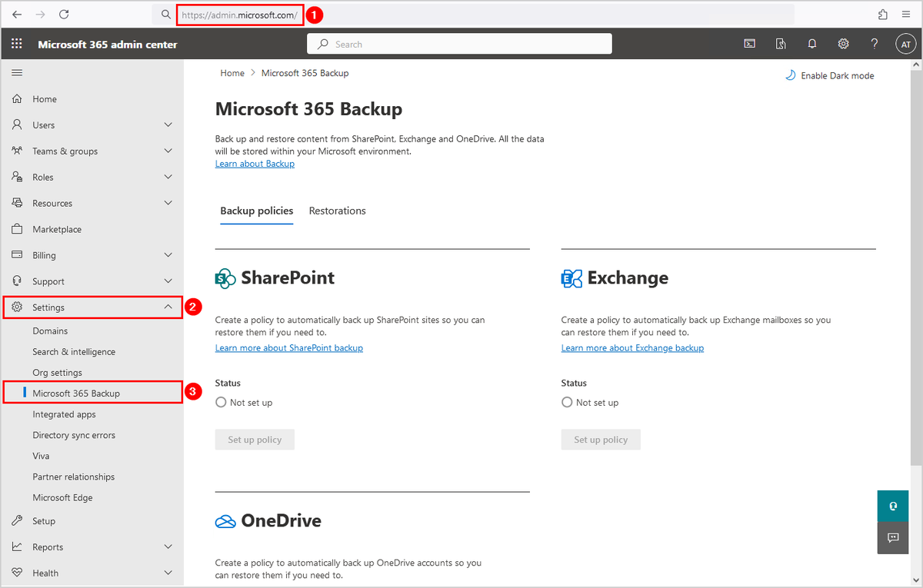Click the Health heart icon
The width and height of the screenshot is (923, 588).
click(x=17, y=573)
